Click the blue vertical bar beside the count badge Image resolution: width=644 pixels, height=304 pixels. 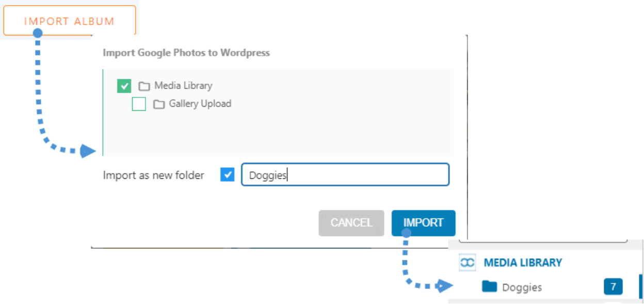click(x=640, y=286)
